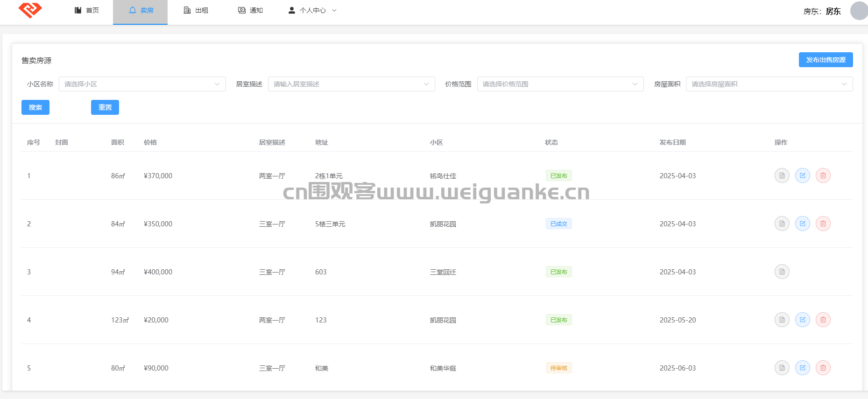Click the 出租 building icon
868x399 pixels.
(x=187, y=10)
